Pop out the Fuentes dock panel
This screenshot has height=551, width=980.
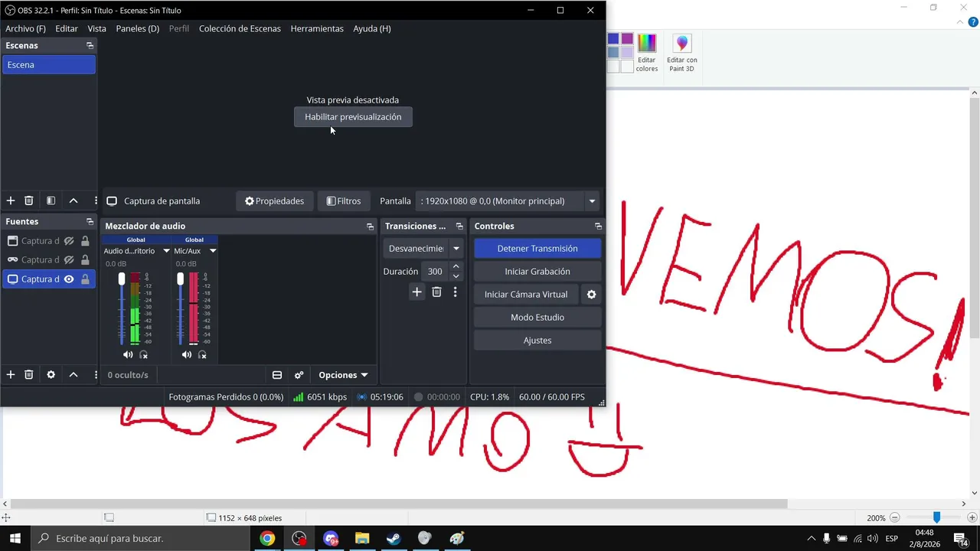click(x=90, y=222)
